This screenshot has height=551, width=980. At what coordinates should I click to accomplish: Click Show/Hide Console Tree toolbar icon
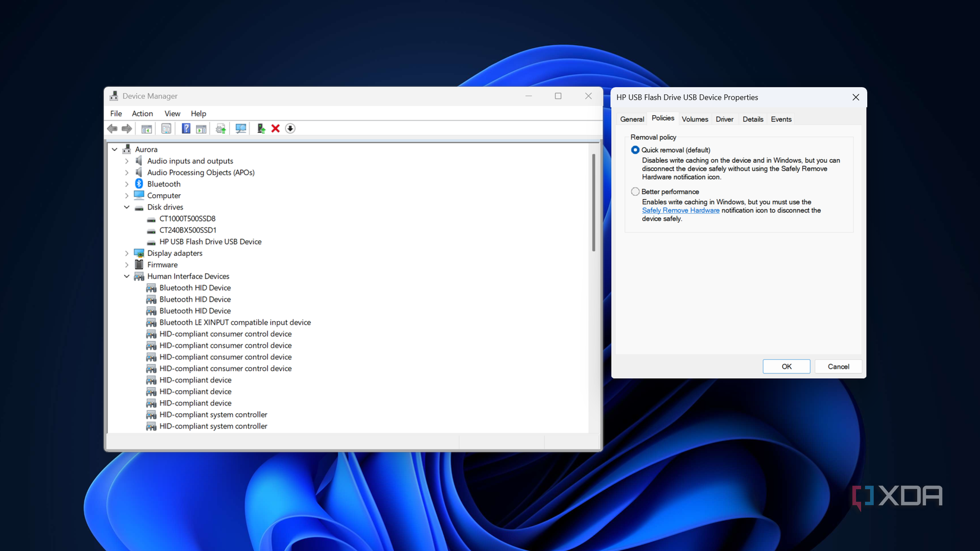tap(147, 128)
